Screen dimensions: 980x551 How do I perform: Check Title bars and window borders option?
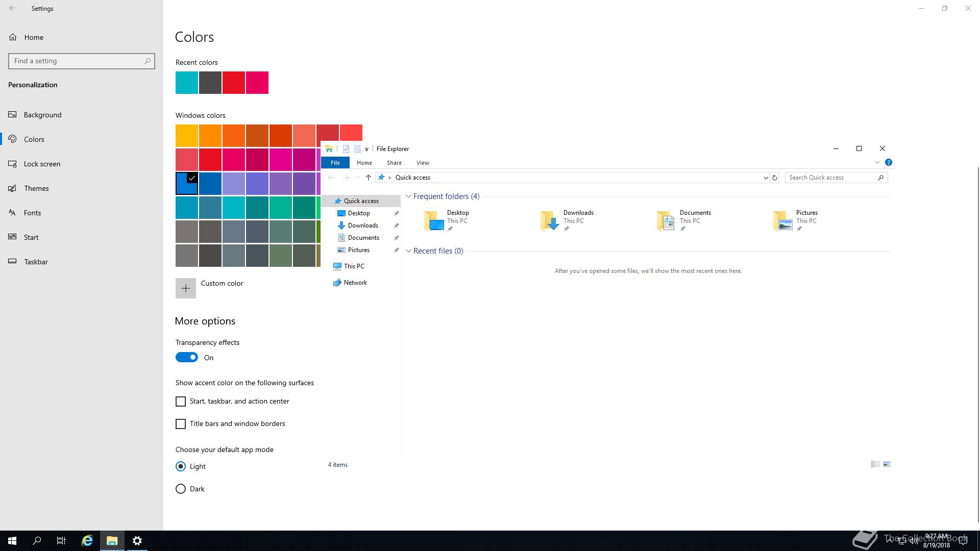point(181,424)
